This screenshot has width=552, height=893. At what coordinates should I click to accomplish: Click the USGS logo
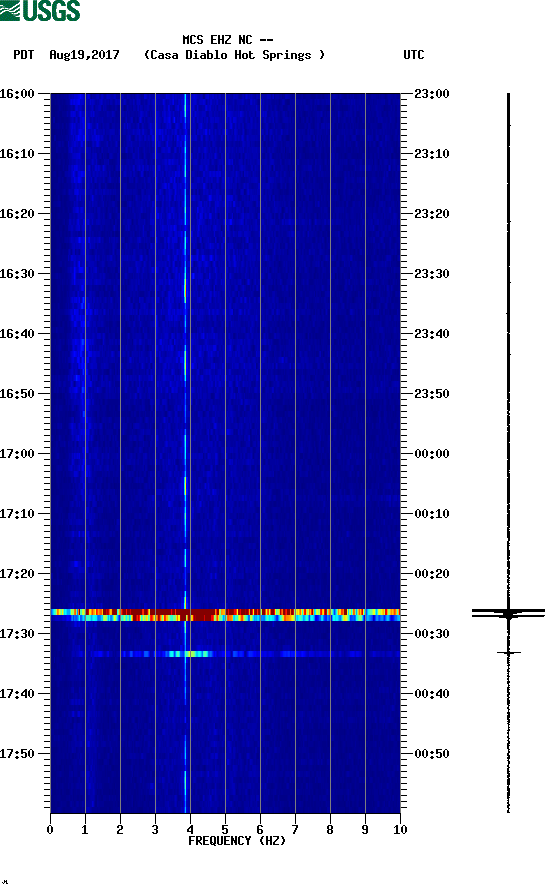tap(40, 10)
